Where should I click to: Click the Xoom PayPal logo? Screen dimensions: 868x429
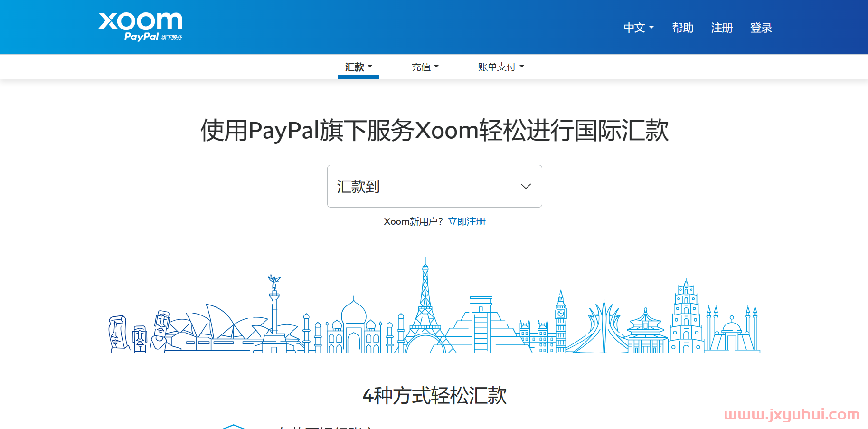pos(140,27)
